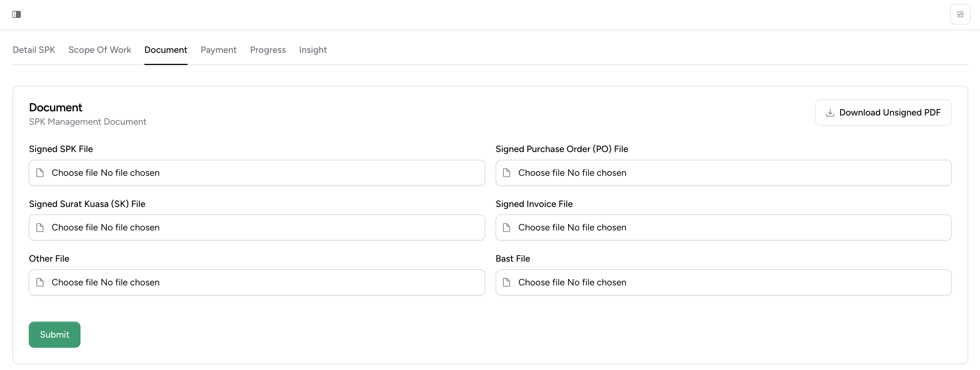Go to the Payment tab
This screenshot has width=980, height=370.
218,50
